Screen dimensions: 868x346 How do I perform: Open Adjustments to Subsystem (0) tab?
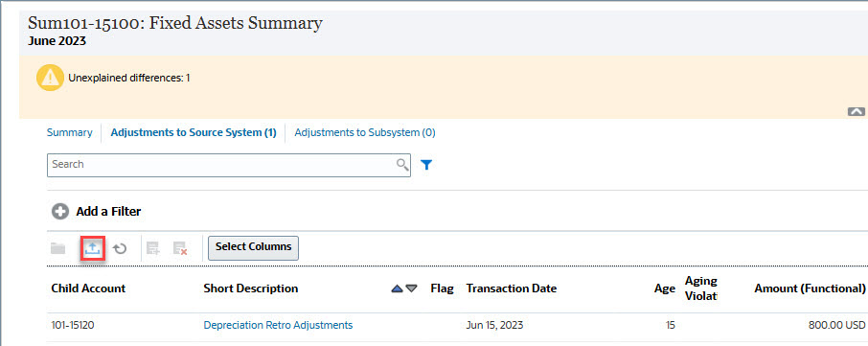[365, 133]
